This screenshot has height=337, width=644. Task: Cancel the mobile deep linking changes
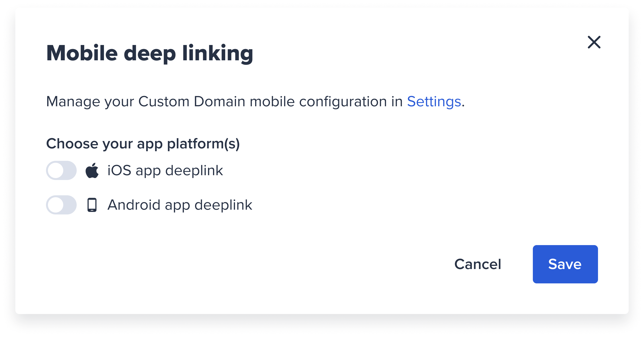point(478,264)
